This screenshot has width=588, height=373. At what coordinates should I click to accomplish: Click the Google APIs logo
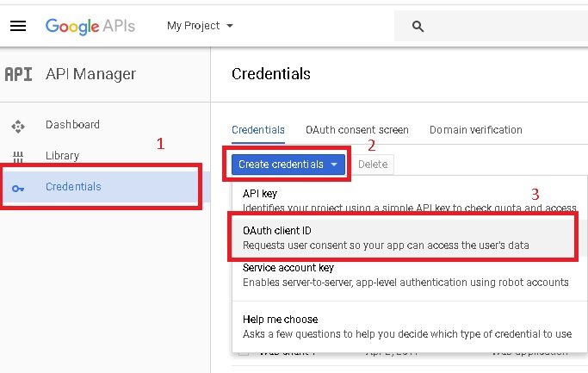coord(90,26)
